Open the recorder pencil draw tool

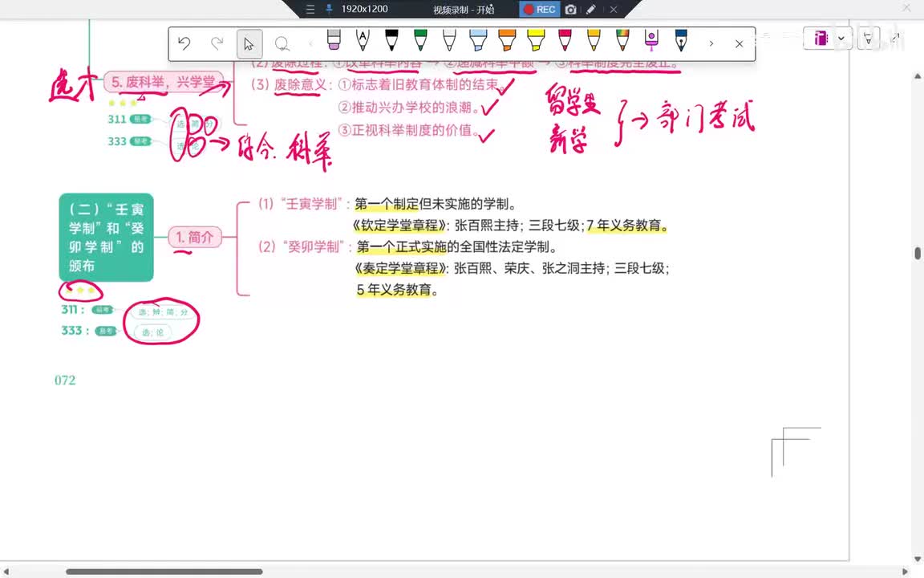coord(591,10)
